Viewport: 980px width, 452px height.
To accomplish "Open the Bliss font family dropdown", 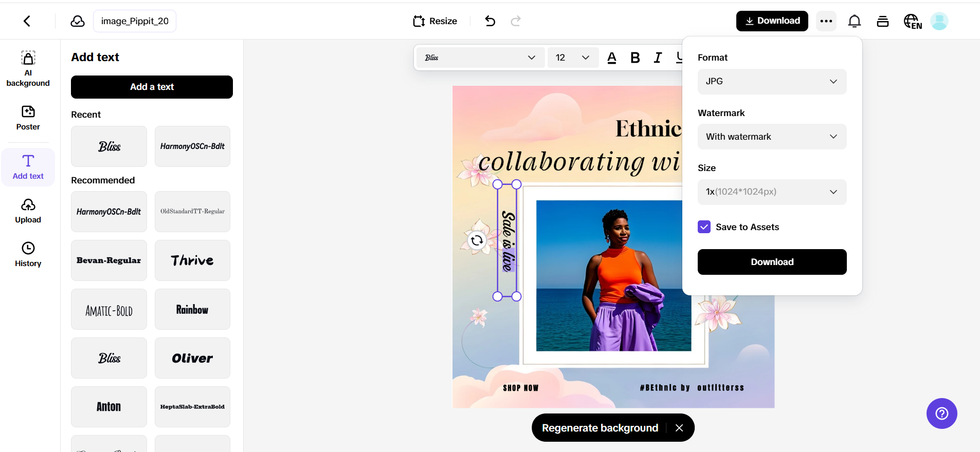I will pos(480,58).
